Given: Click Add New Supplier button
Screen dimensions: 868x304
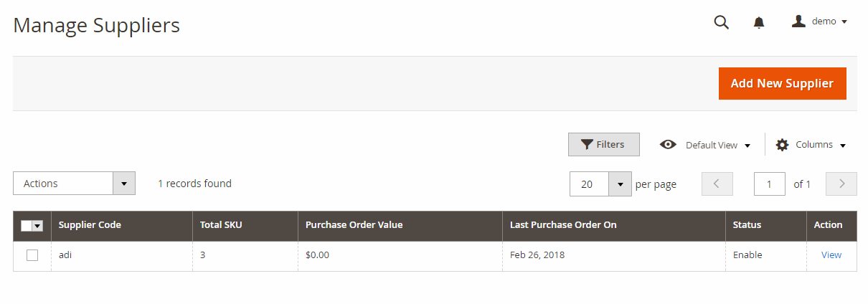Looking at the screenshot, I should [782, 84].
